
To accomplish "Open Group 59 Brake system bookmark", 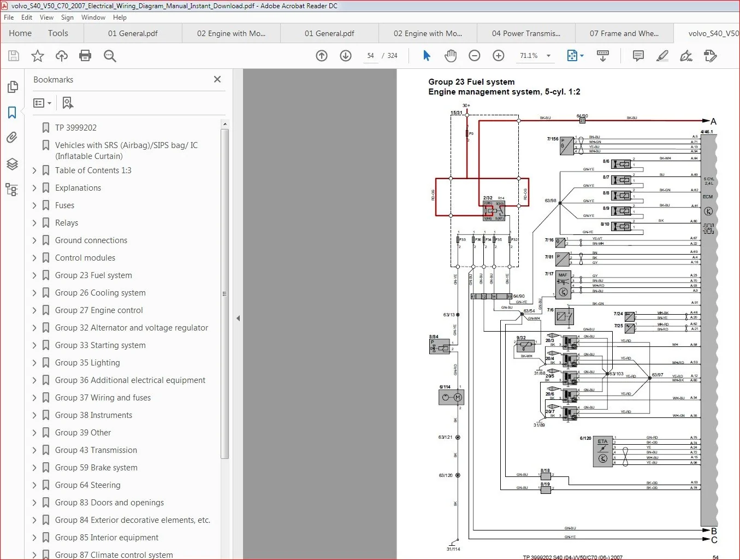I will (x=96, y=468).
